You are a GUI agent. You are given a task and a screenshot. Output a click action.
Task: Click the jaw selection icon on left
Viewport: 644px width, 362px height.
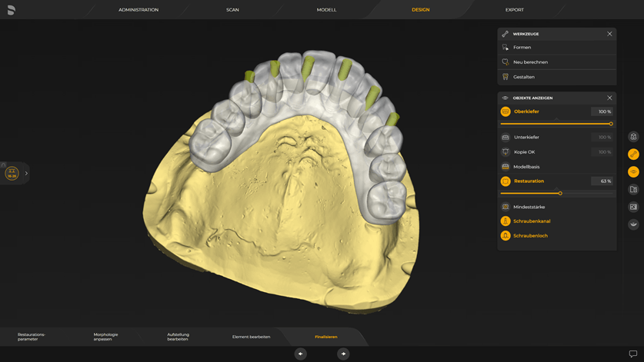pyautogui.click(x=12, y=174)
